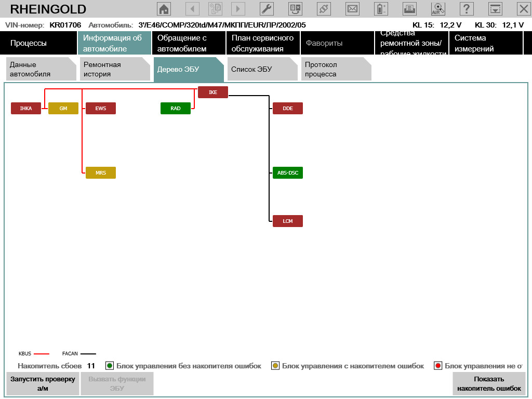Open Средства ремонтной зоны menu tab
532x399 pixels.
[411, 43]
